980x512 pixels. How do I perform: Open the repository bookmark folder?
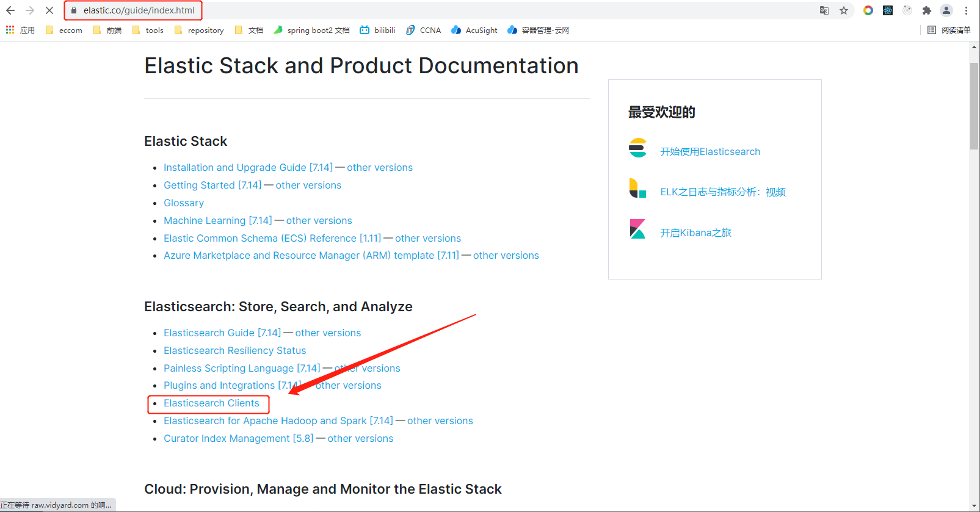199,30
